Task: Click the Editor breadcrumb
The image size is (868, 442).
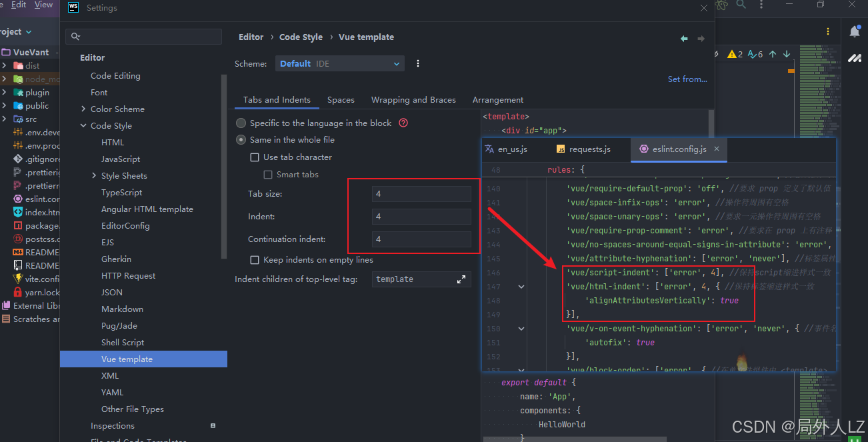Action: (251, 37)
